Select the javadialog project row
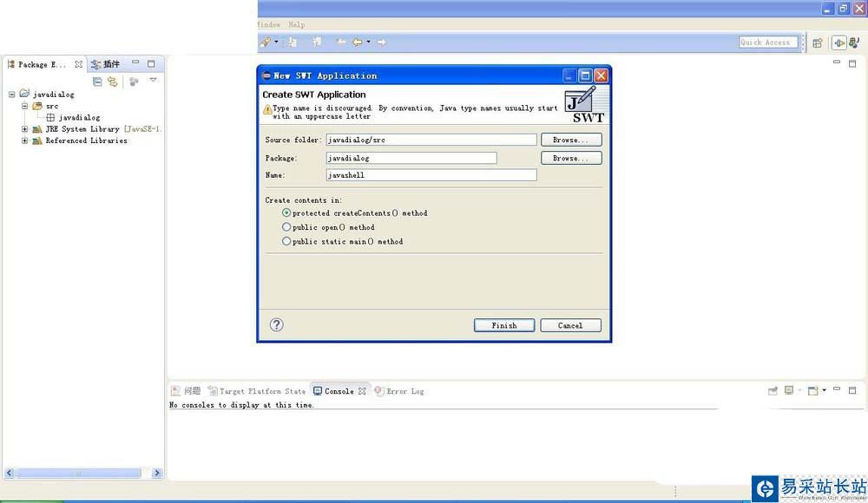The image size is (868, 503). point(47,94)
